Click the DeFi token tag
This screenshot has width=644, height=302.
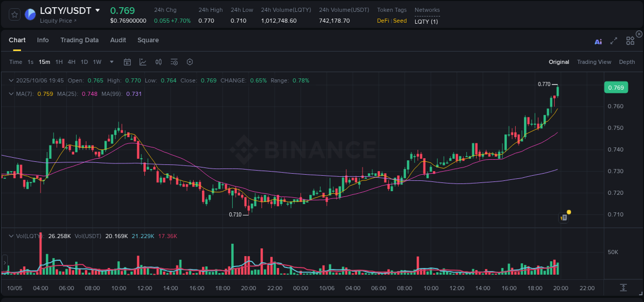coord(383,21)
